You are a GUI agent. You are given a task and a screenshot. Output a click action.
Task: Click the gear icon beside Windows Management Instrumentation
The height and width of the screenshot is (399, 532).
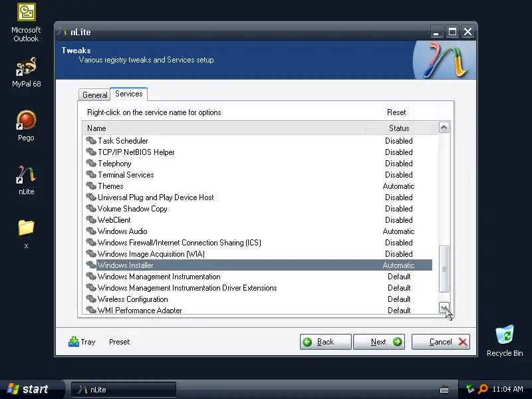point(91,276)
